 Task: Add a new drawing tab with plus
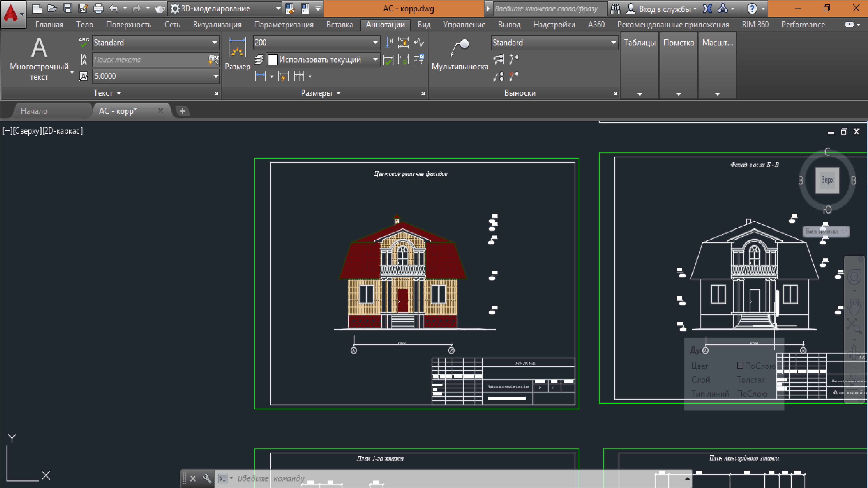tap(183, 111)
